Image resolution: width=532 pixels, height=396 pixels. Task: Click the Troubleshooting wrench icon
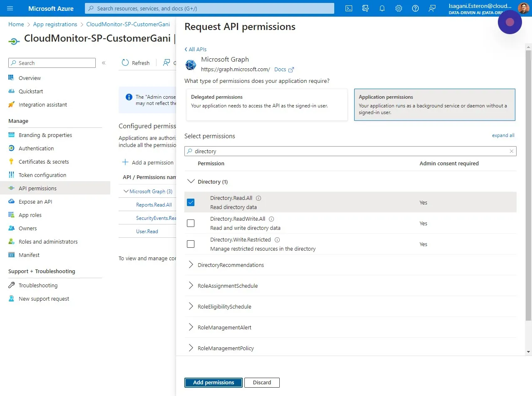[11, 285]
